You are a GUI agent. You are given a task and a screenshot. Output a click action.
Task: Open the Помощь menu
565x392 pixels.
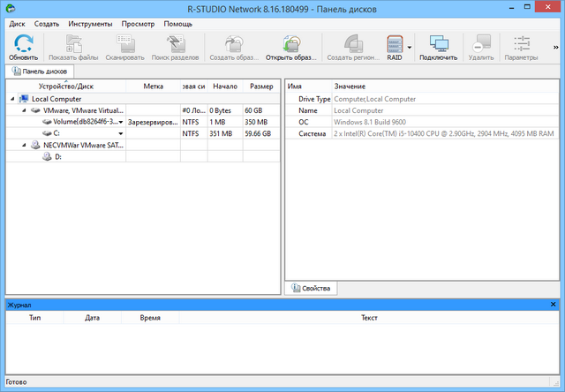tap(178, 24)
